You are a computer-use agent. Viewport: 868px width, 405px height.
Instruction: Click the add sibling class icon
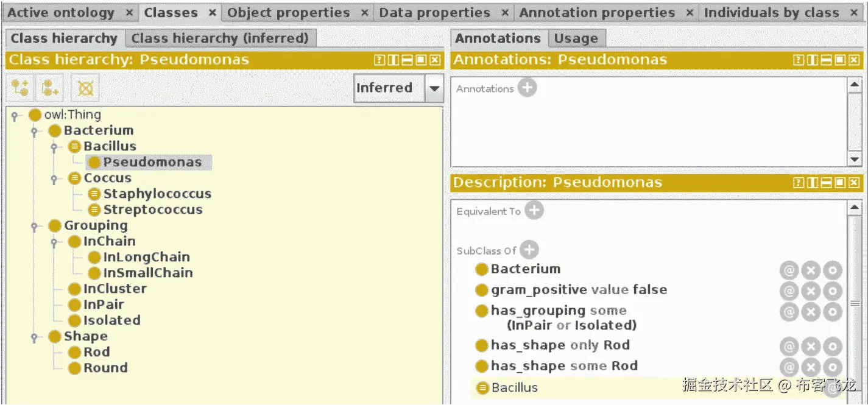click(x=50, y=89)
